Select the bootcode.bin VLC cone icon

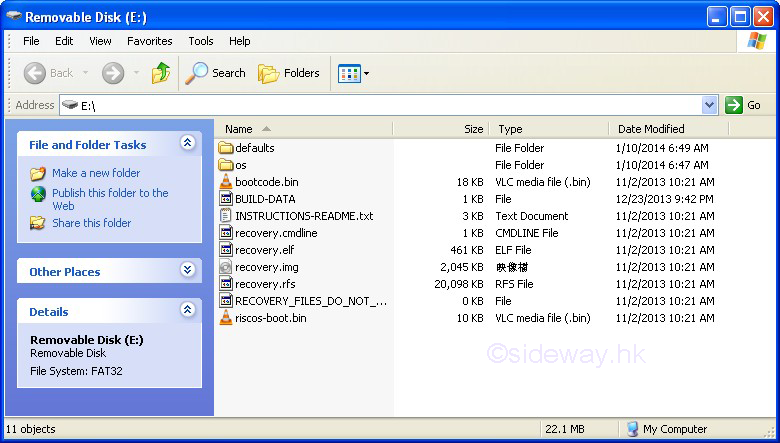(226, 182)
